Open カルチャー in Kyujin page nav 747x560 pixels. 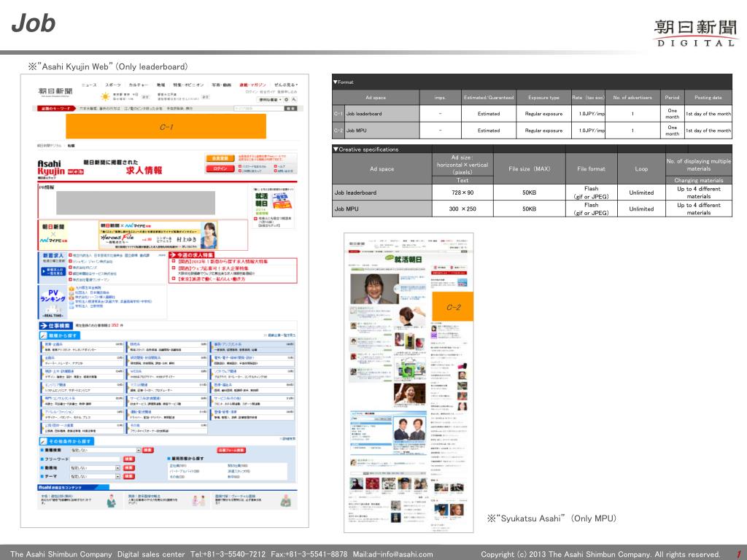[x=138, y=85]
